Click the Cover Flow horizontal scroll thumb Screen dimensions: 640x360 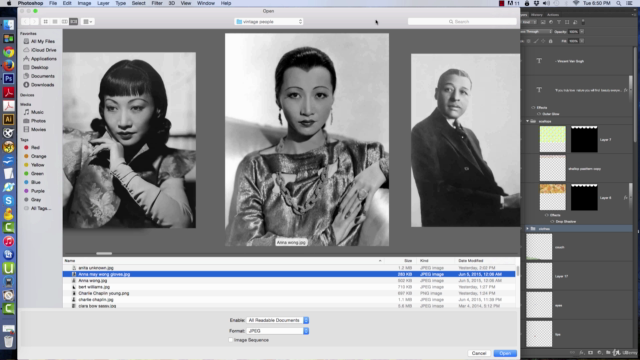click(104, 253)
